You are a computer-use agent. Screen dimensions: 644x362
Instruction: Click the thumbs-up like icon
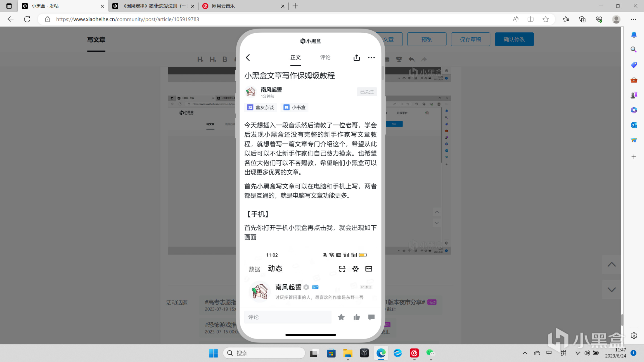[356, 317]
